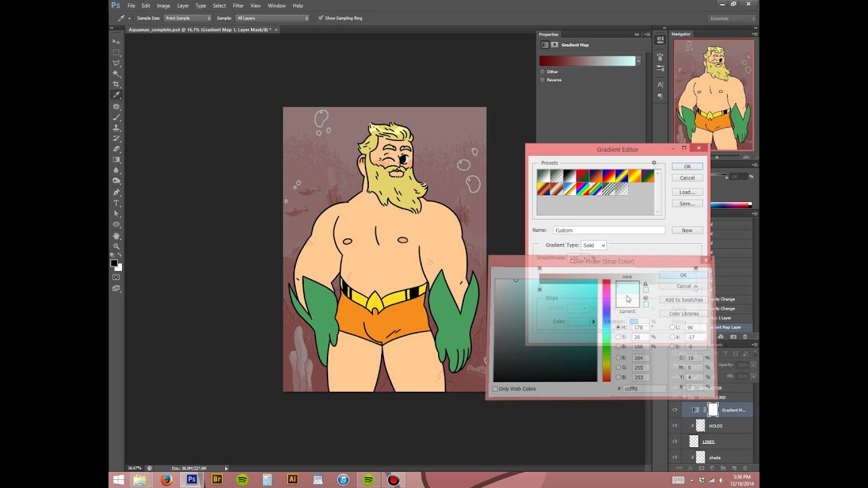Screen dimensions: 868x488
Task: Select the Gradient tool
Action: click(116, 159)
